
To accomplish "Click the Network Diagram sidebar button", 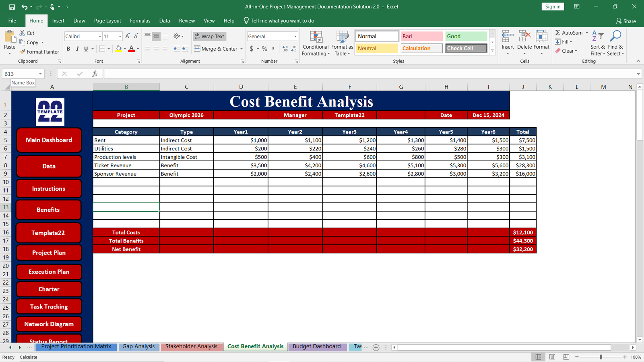I will coord(49,324).
